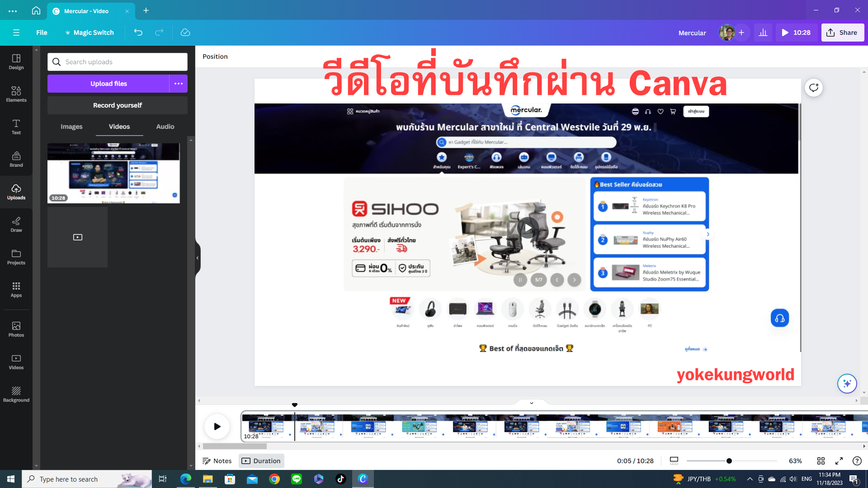Show hidden system tray icons

(x=750, y=479)
